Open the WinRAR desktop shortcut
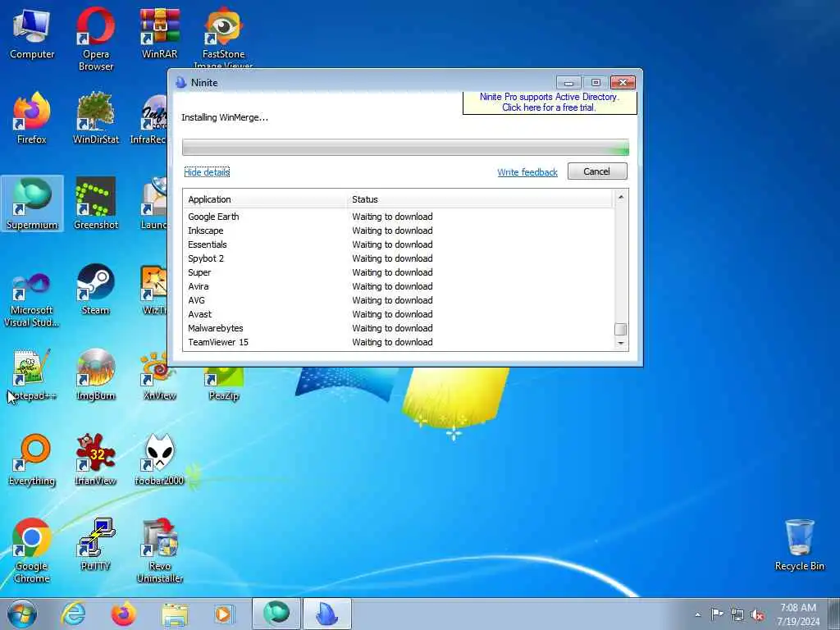Screen dimensions: 840x630 (x=159, y=33)
